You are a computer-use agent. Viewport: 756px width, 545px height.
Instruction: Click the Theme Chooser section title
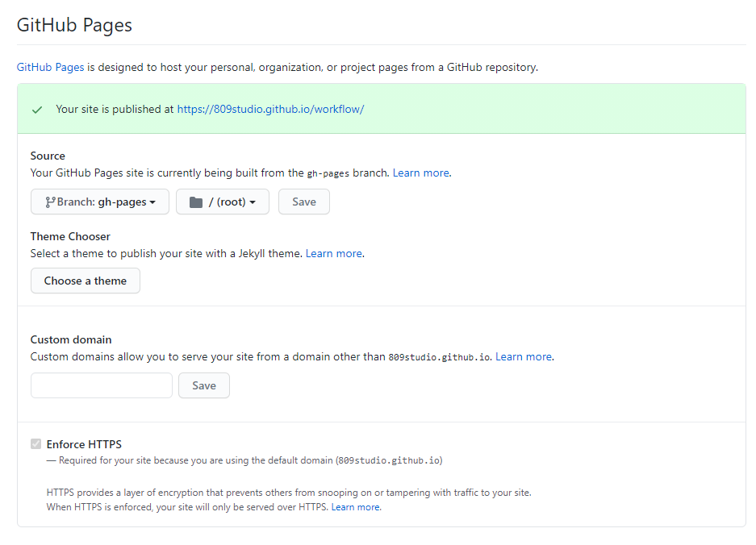tap(70, 236)
